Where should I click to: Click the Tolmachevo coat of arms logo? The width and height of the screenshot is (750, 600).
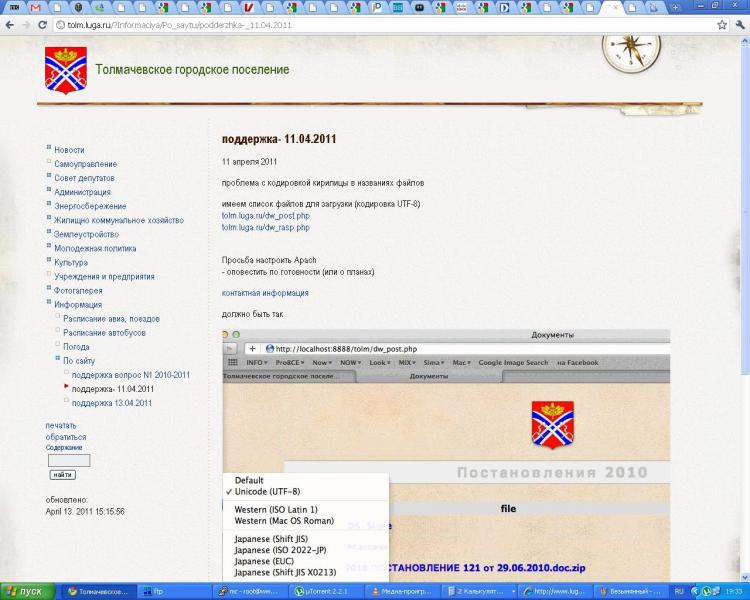[65, 70]
